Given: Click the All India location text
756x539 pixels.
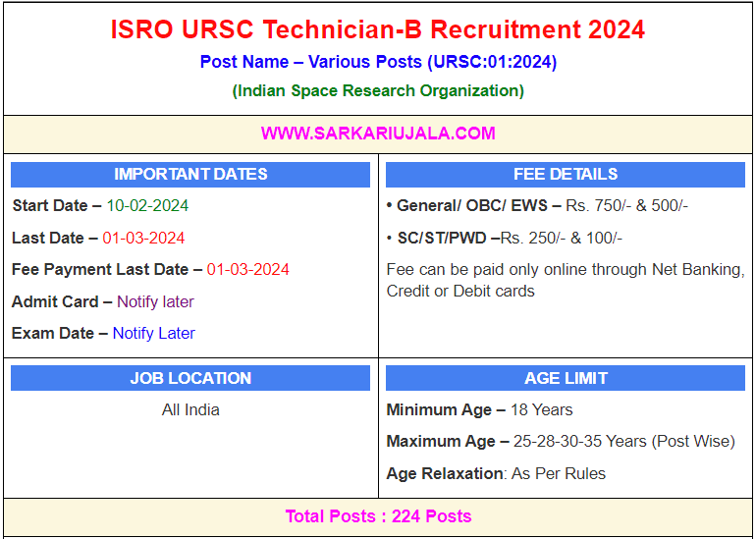Looking at the screenshot, I should (190, 410).
